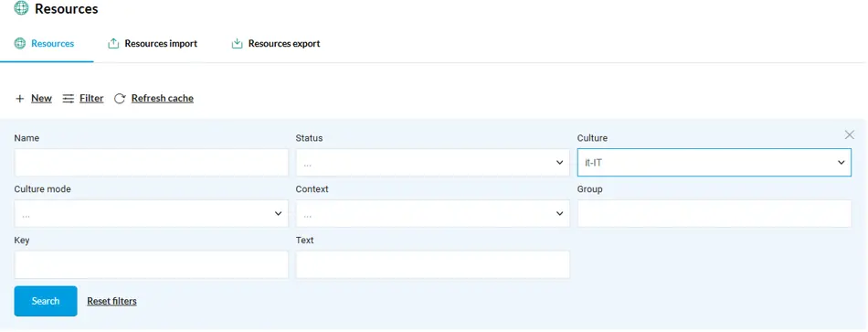Focus the Name input field
The width and height of the screenshot is (868, 332).
(151, 163)
